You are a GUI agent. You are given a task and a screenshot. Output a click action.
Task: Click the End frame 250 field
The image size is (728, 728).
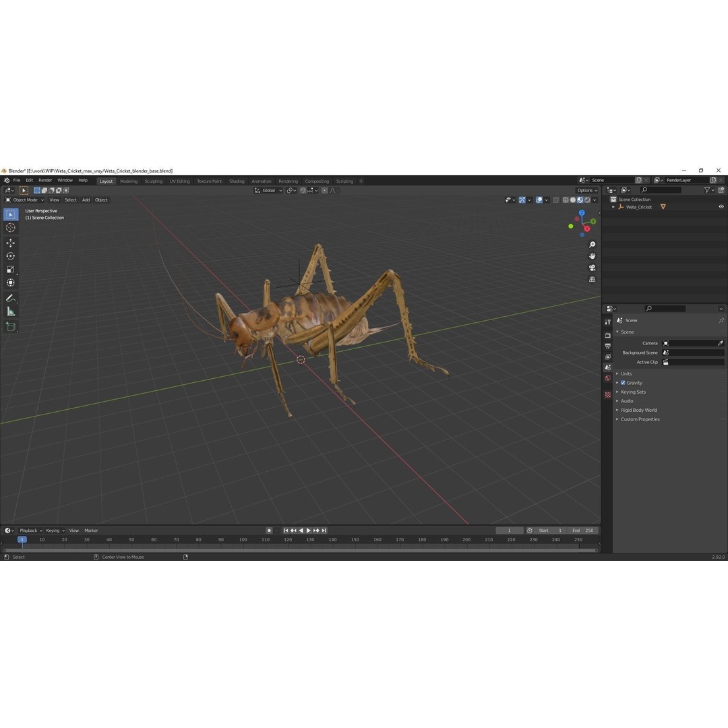(x=583, y=530)
